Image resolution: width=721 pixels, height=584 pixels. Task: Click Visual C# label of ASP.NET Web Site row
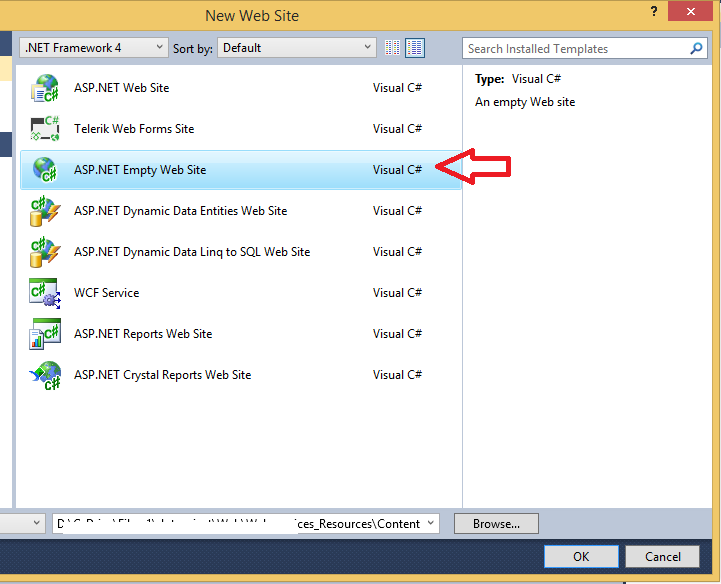(397, 88)
